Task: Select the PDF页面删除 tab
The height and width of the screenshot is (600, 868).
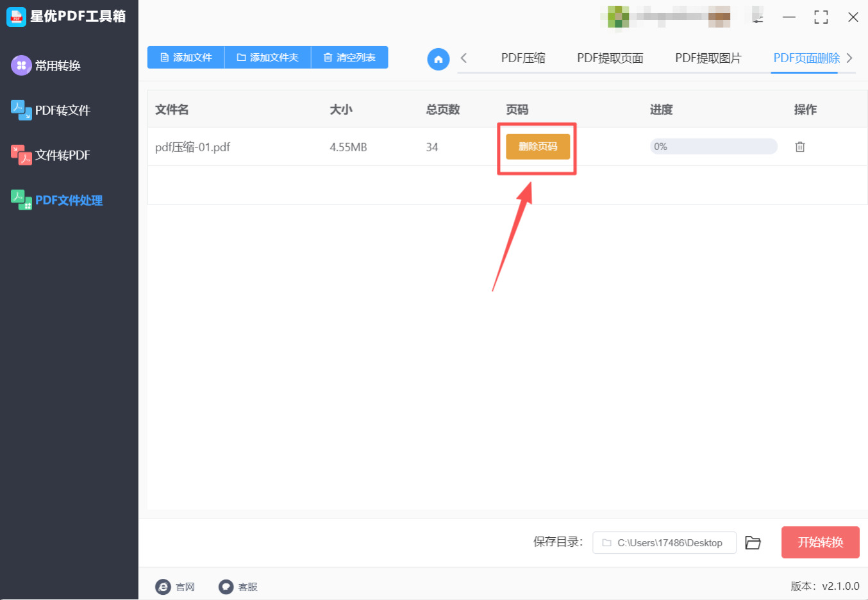Action: point(806,58)
